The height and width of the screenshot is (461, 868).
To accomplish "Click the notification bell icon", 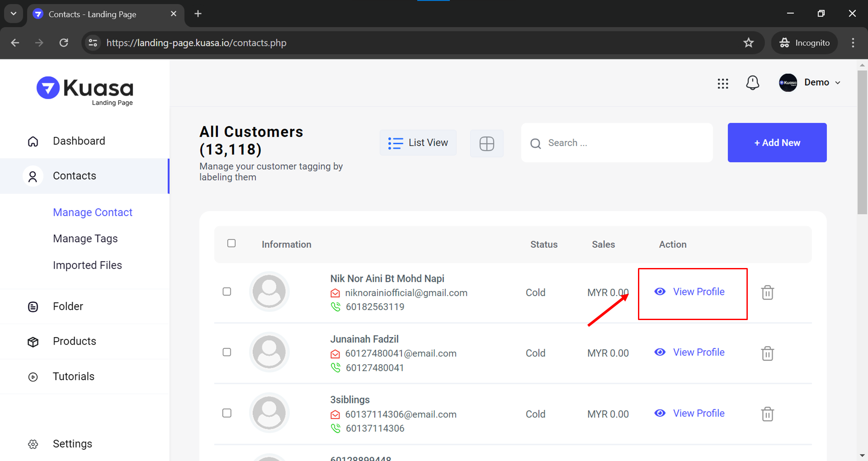I will click(752, 82).
